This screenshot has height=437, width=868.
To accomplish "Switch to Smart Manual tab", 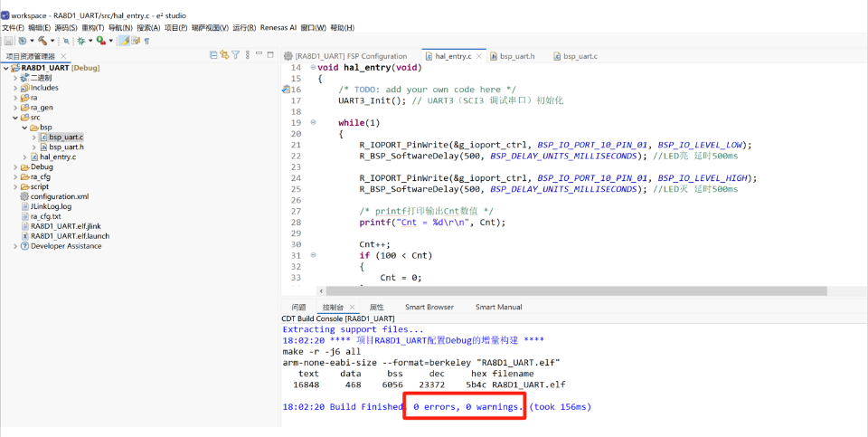I will pos(498,307).
